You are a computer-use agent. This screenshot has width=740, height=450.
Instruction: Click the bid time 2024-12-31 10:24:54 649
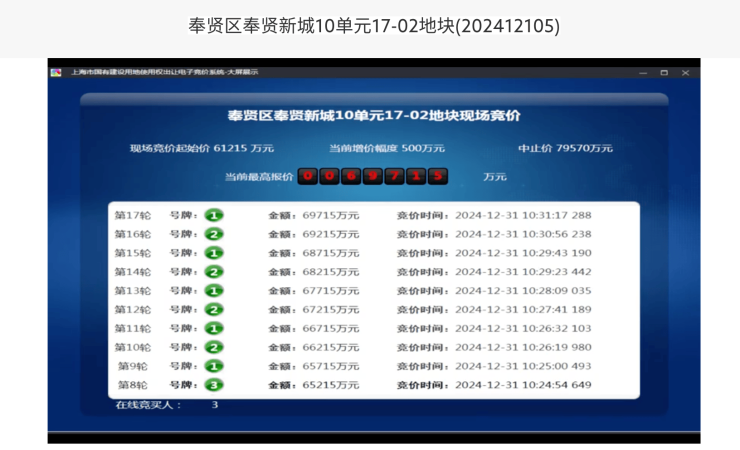coord(523,385)
